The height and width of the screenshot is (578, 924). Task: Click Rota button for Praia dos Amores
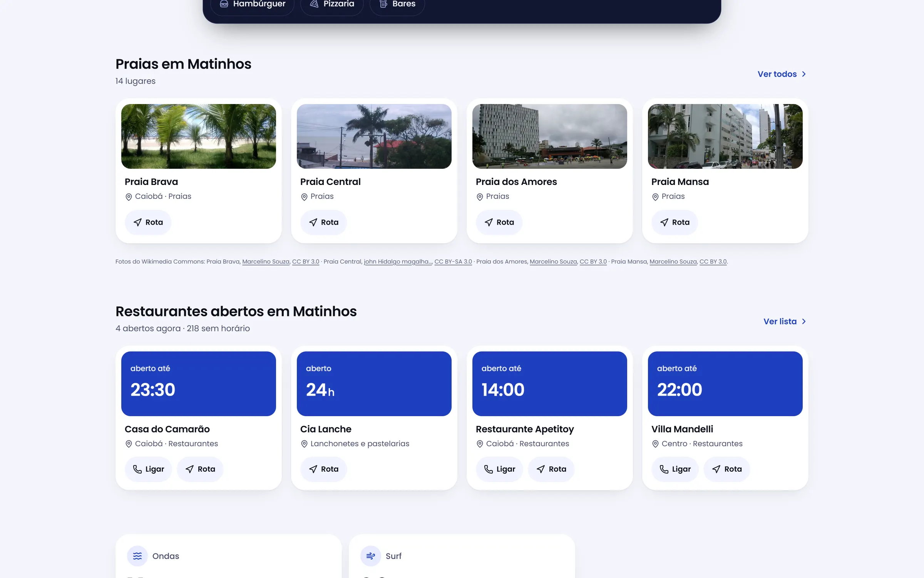(x=499, y=222)
